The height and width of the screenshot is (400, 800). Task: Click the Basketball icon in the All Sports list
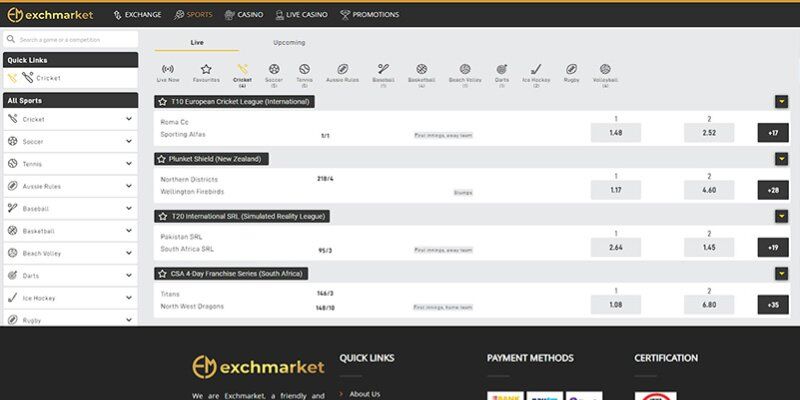(x=13, y=231)
